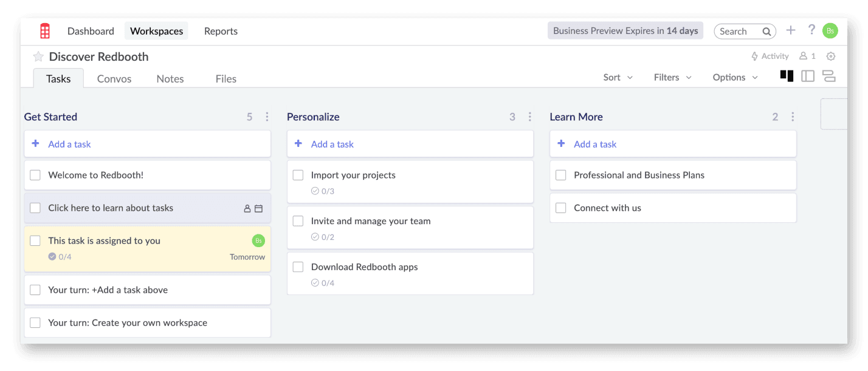Switch to the Files tab
868x371 pixels.
[x=226, y=78]
